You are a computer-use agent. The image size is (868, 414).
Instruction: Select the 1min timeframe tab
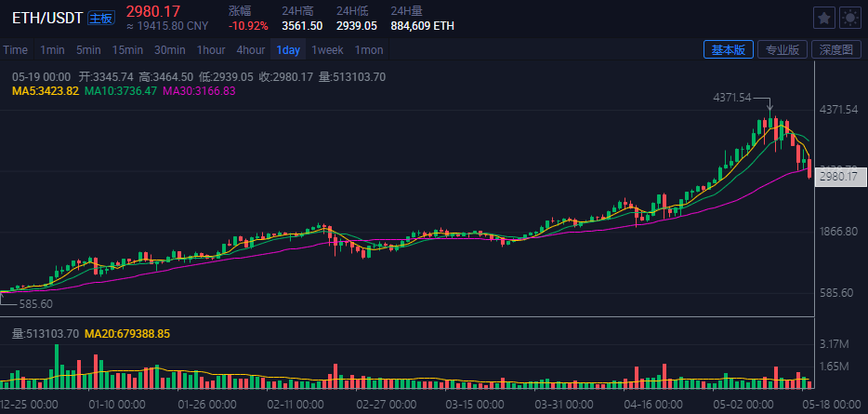point(52,50)
